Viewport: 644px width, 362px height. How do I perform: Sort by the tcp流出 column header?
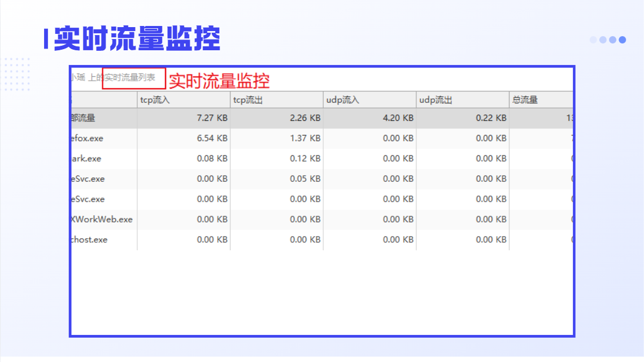[x=277, y=100]
